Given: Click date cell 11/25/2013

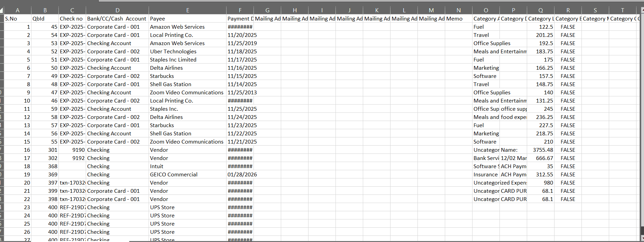Looking at the screenshot, I should click(240, 92).
